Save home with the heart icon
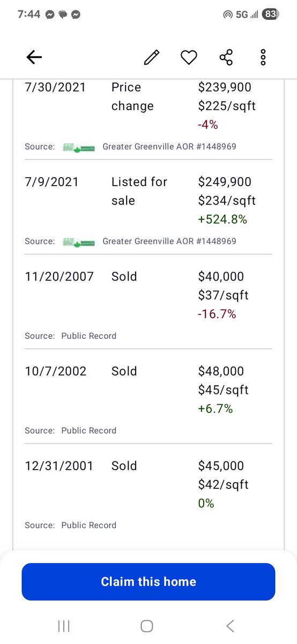 (x=189, y=57)
